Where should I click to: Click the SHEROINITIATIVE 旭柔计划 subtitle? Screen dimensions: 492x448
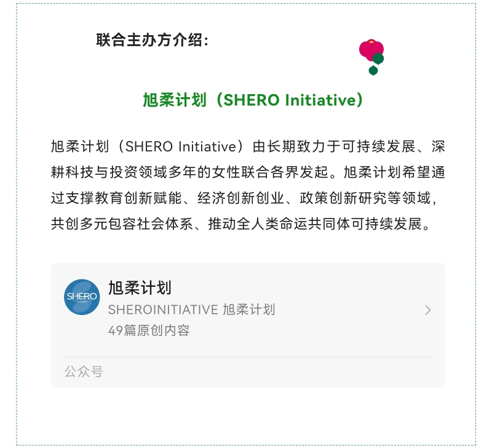coord(191,310)
